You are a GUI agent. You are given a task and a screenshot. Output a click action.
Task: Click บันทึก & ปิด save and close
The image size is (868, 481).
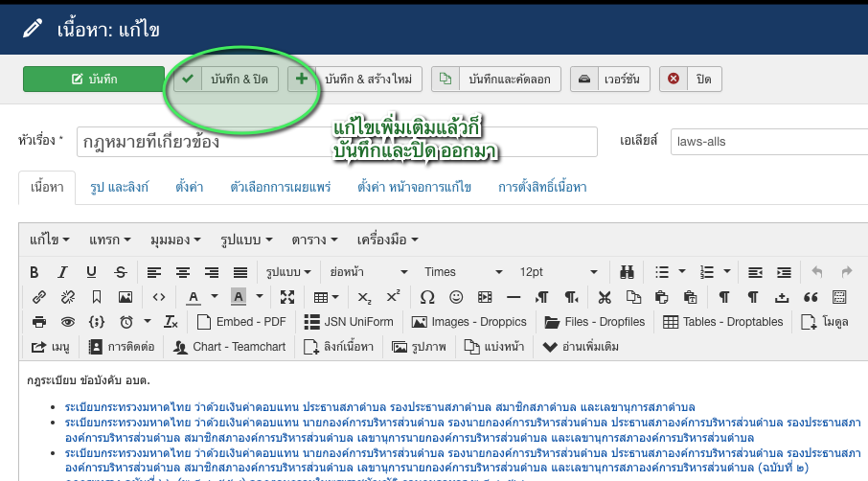pos(226,79)
